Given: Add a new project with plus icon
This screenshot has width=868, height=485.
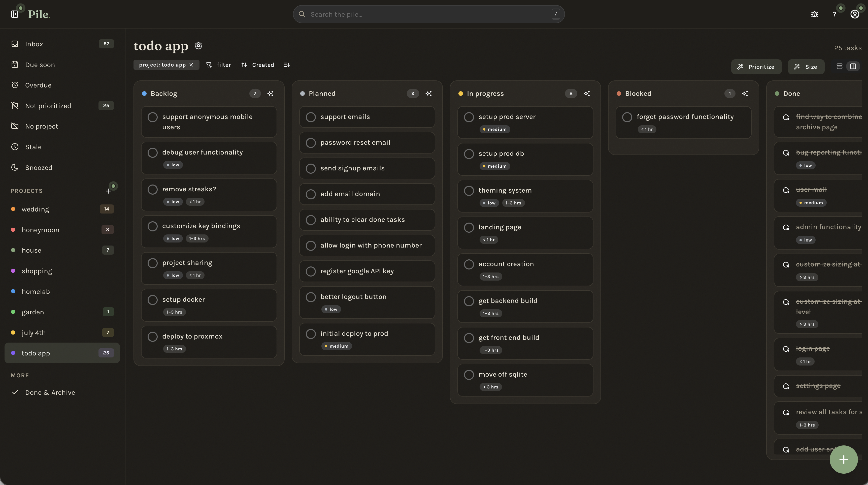Looking at the screenshot, I should tap(108, 191).
